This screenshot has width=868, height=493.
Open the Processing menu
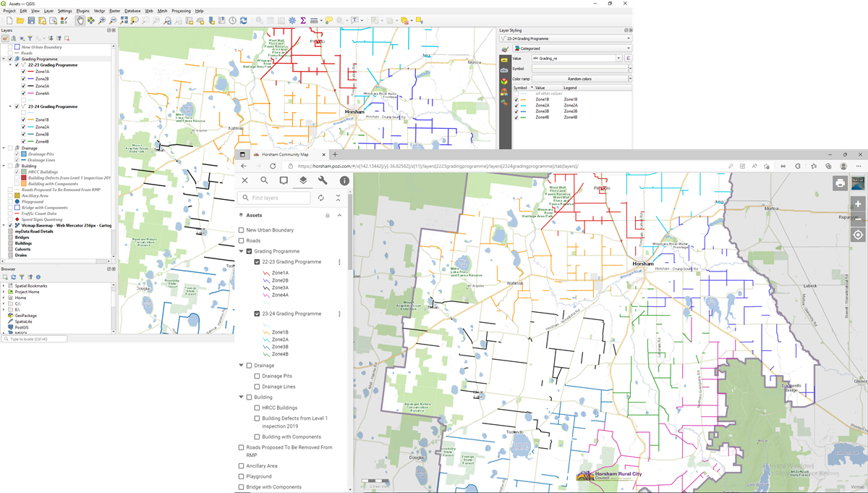click(181, 11)
